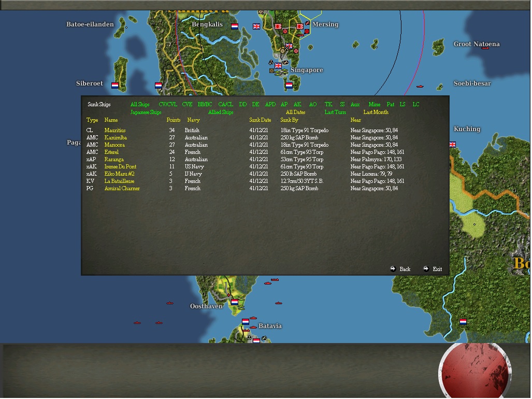532x399 pixels.
Task: Filter sunk ships by Pat
Action: click(391, 105)
